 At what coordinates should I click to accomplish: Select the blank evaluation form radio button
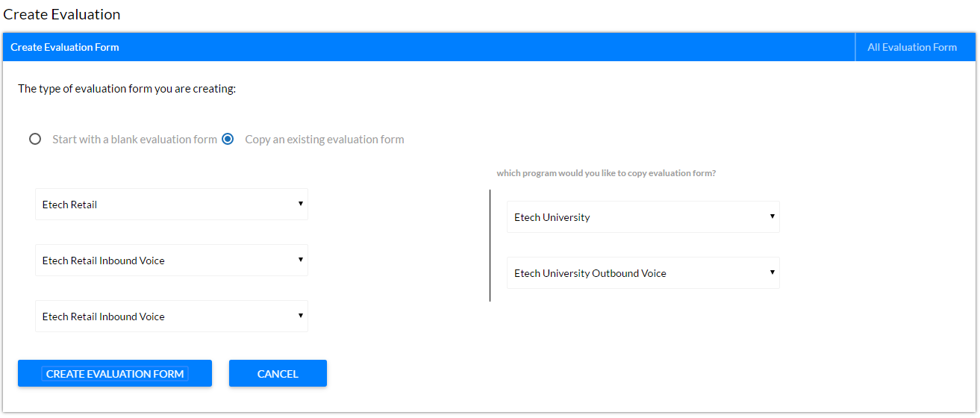tap(35, 139)
